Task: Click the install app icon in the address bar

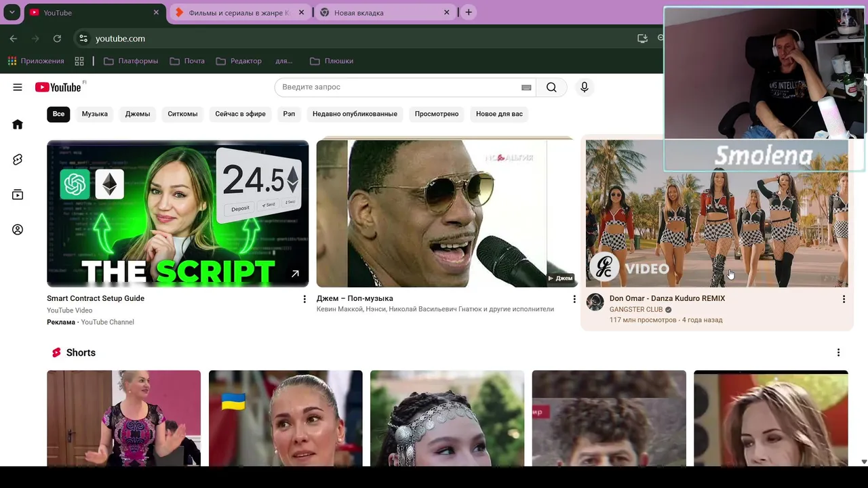Action: [x=642, y=39]
